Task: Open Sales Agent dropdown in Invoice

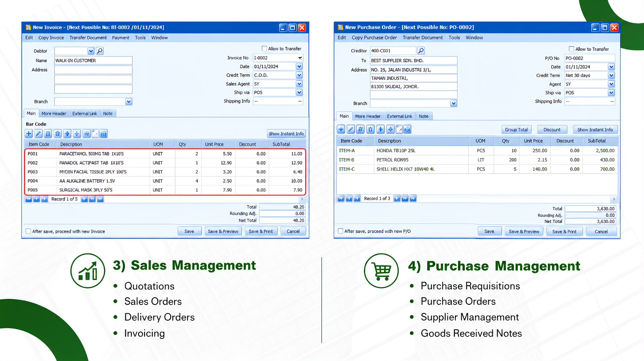Action: coord(299,84)
